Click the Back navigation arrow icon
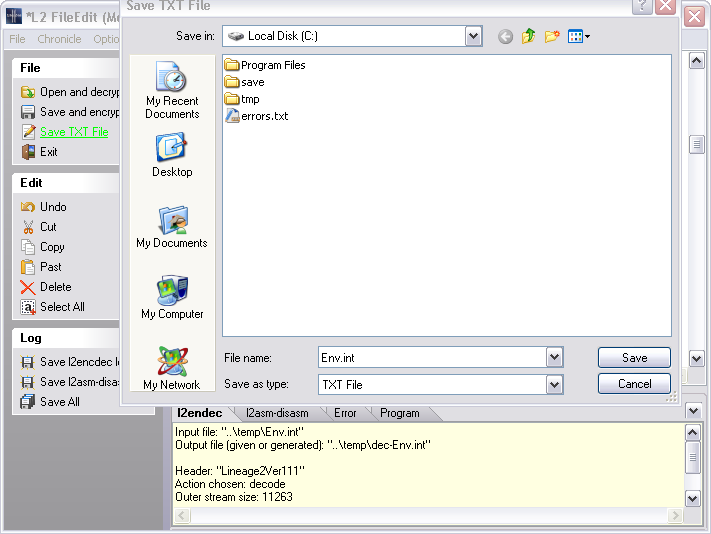The height and width of the screenshot is (534, 711). (x=505, y=37)
